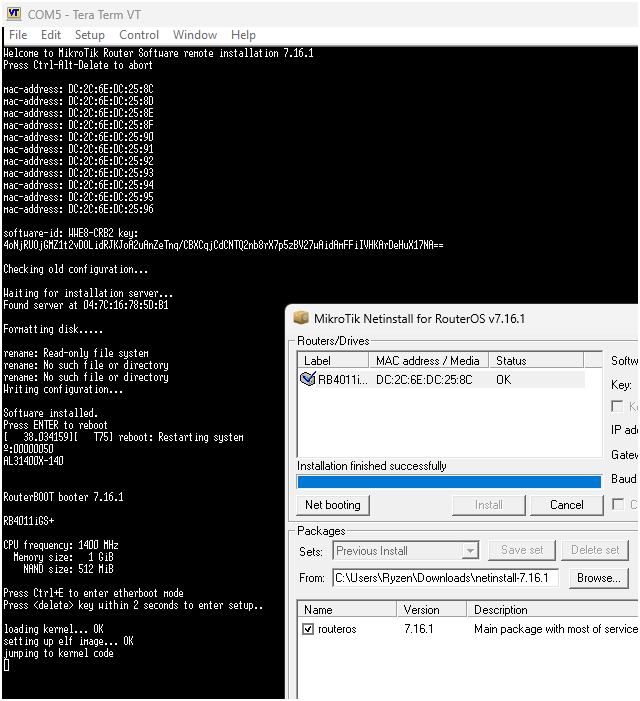Click the 7.16.1 version cell for routeros
640x701 pixels.
pos(419,629)
